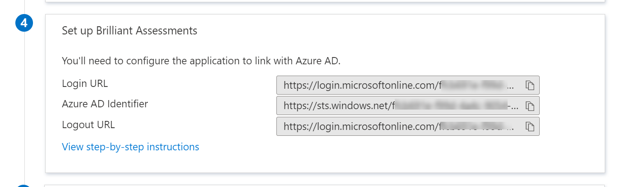
Task: Click the partially visible step 5 badge
Action: point(24,185)
